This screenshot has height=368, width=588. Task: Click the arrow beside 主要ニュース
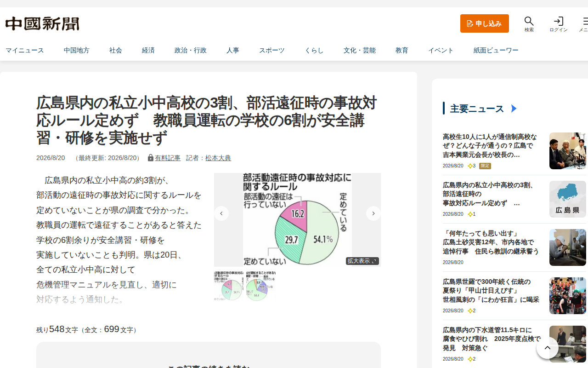[514, 109]
